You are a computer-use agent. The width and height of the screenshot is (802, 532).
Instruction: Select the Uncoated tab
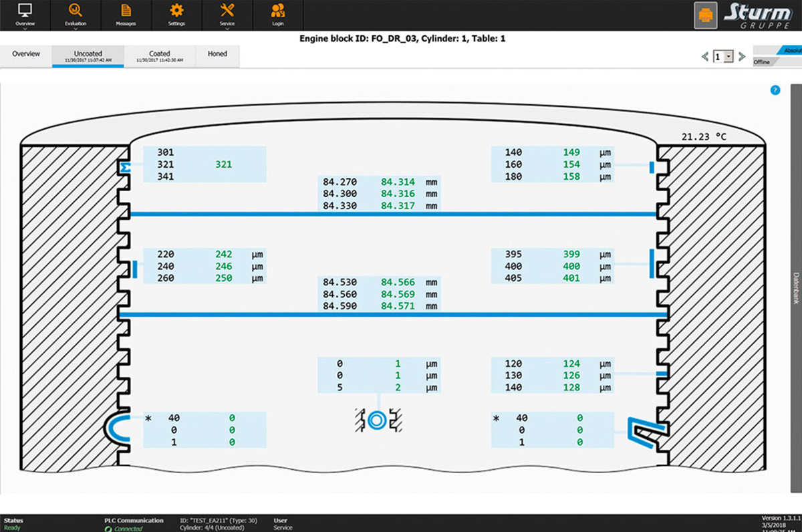tap(88, 56)
